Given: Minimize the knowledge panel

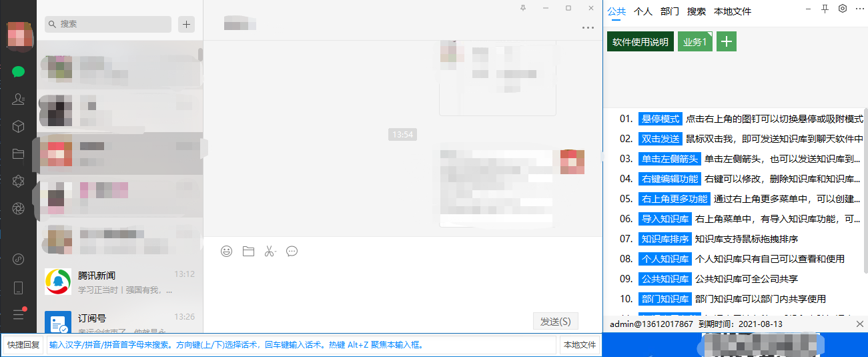Looking at the screenshot, I should 808,9.
